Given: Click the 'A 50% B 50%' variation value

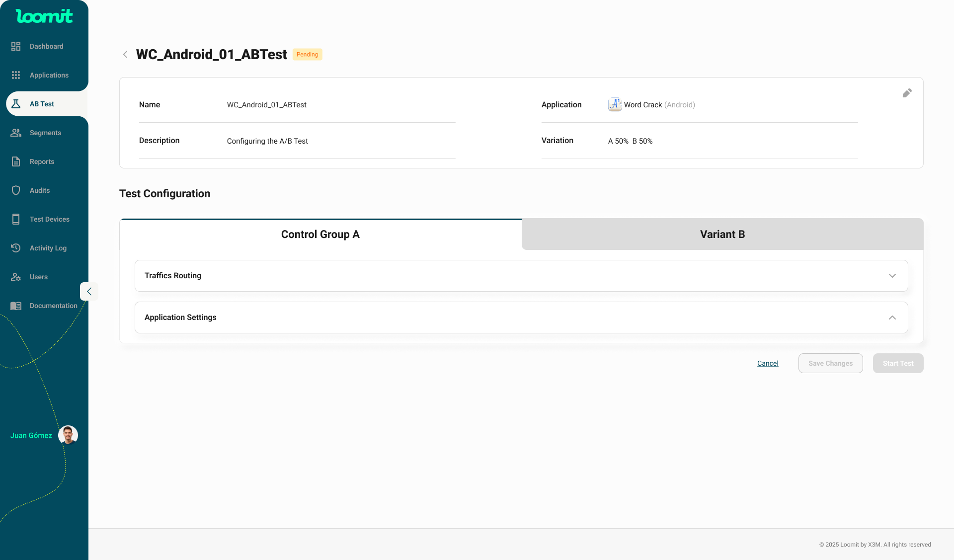Looking at the screenshot, I should click(630, 141).
